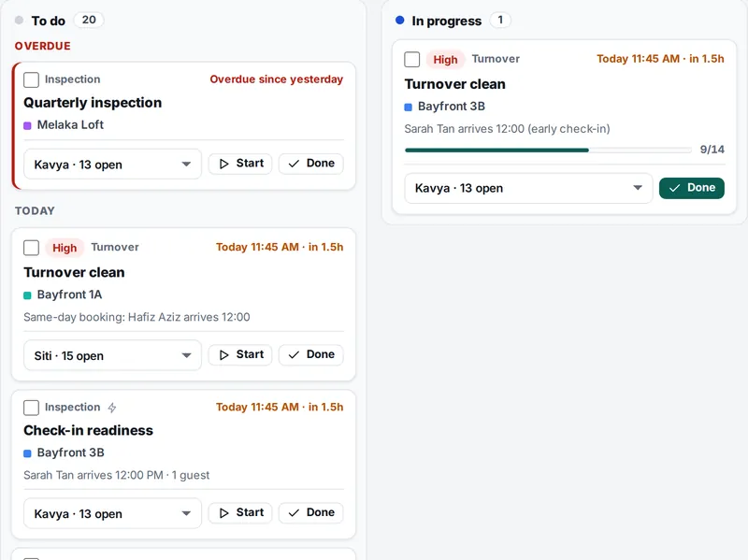This screenshot has width=748, height=560.
Task: Click the 9/14 progress count
Action: click(712, 150)
